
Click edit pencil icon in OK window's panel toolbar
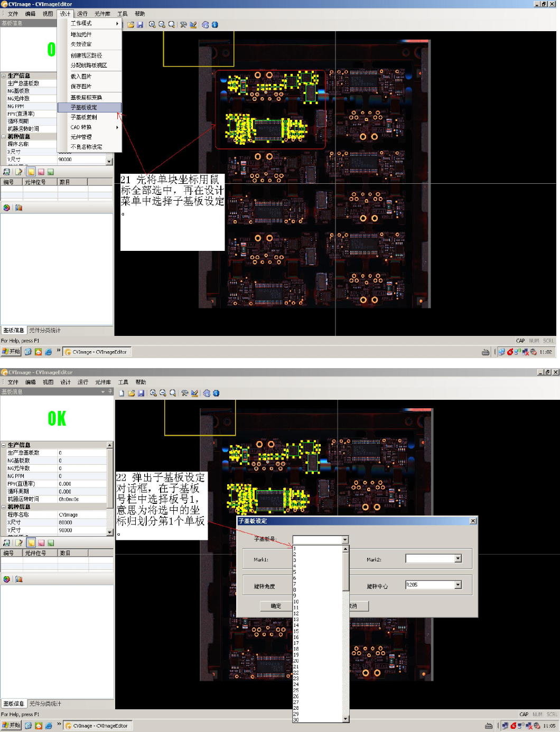click(x=19, y=542)
